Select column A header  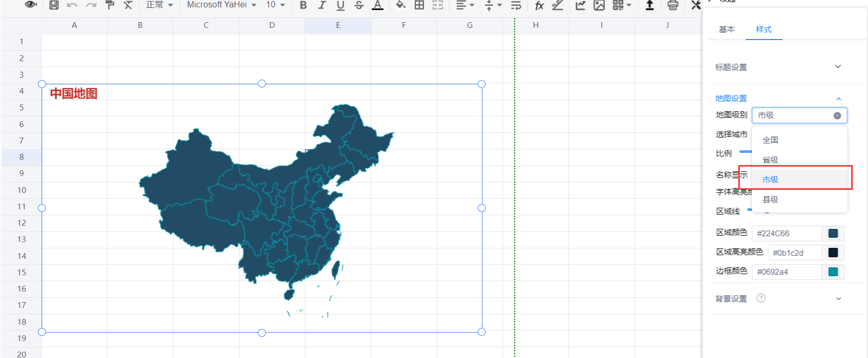[74, 25]
